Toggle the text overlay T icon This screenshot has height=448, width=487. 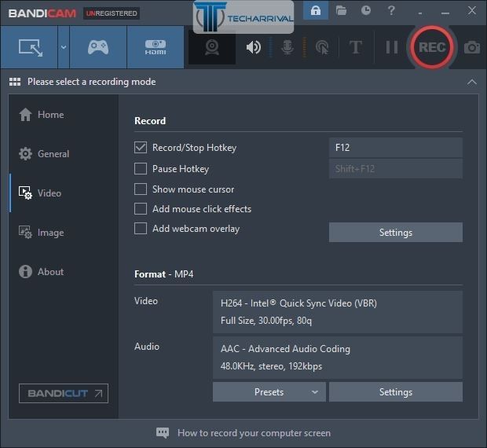click(355, 47)
